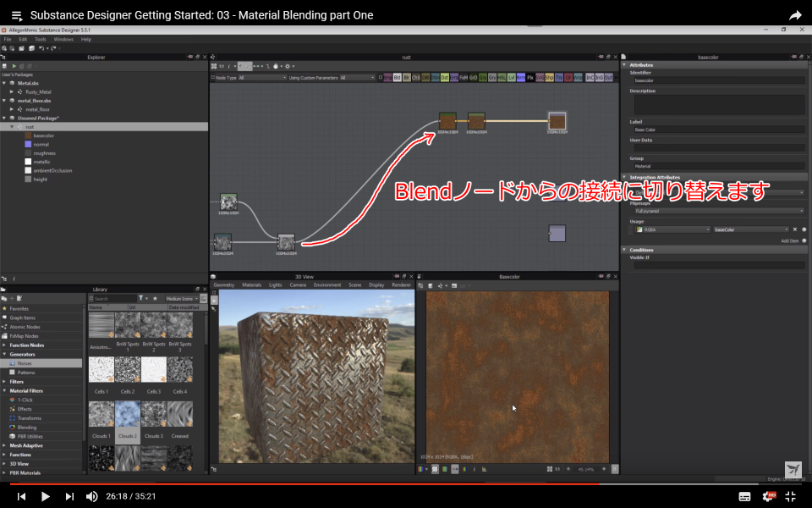
Task: Collapse the Attributes section
Action: pos(624,65)
